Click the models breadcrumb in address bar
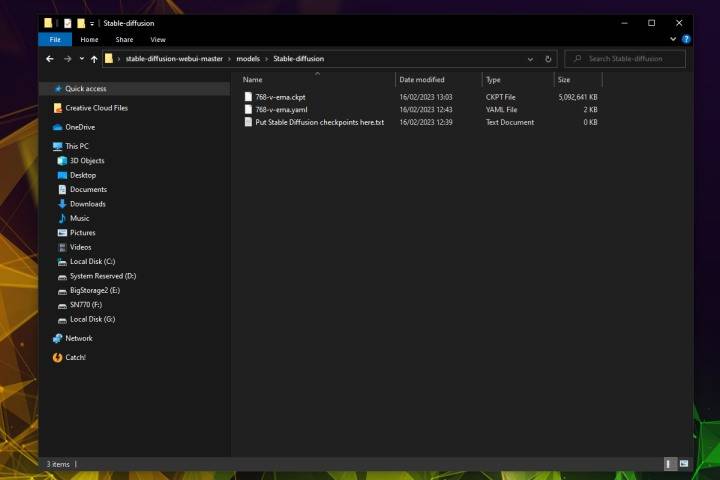Viewport: 720px width, 480px height. (247, 59)
